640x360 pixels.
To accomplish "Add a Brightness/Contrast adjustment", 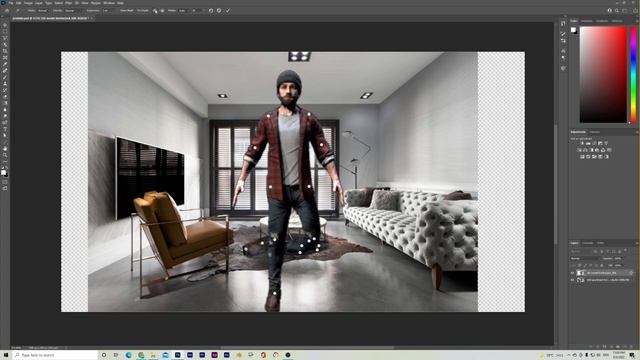I will click(x=582, y=143).
